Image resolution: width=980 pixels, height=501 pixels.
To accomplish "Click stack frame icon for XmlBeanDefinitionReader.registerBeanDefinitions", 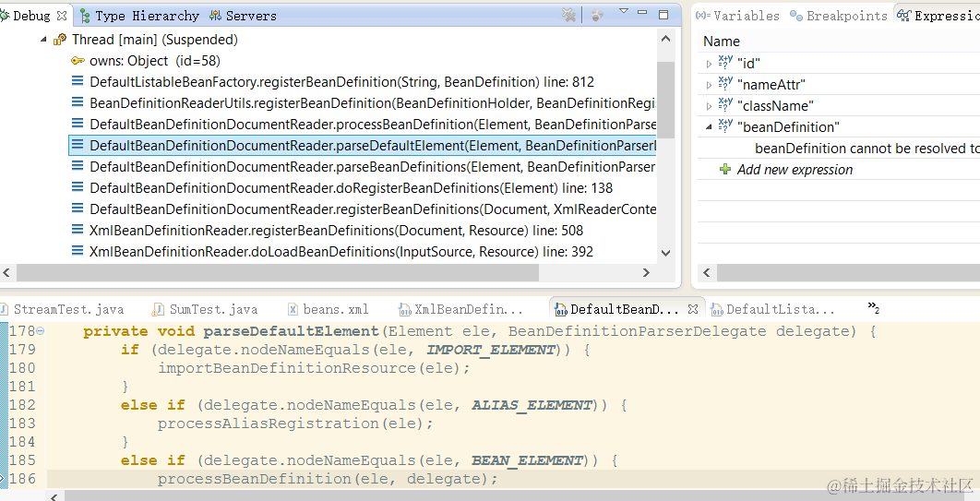I will [78, 230].
